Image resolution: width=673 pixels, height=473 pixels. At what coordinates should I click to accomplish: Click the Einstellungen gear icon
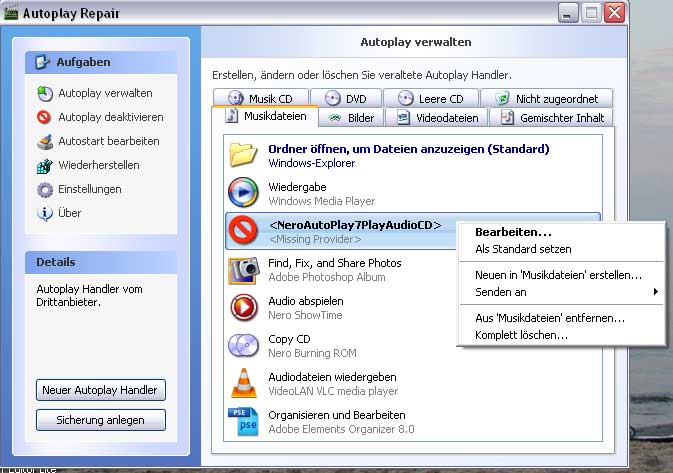[x=45, y=189]
